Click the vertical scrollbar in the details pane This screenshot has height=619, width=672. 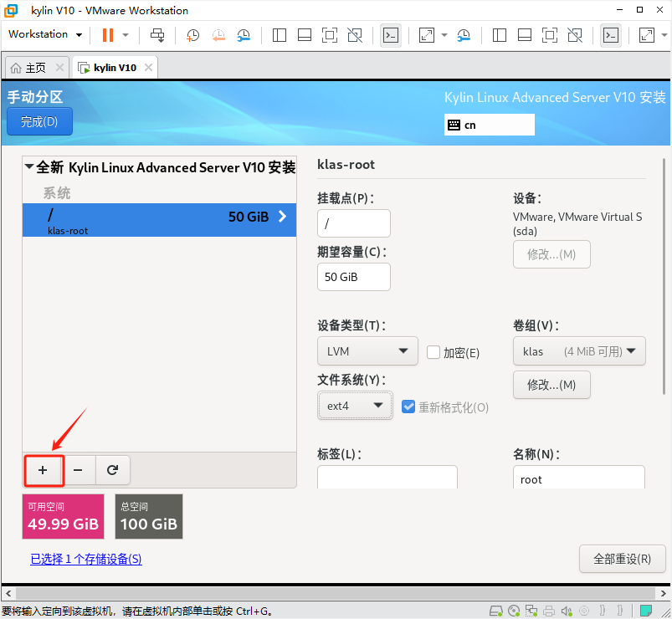(x=664, y=276)
